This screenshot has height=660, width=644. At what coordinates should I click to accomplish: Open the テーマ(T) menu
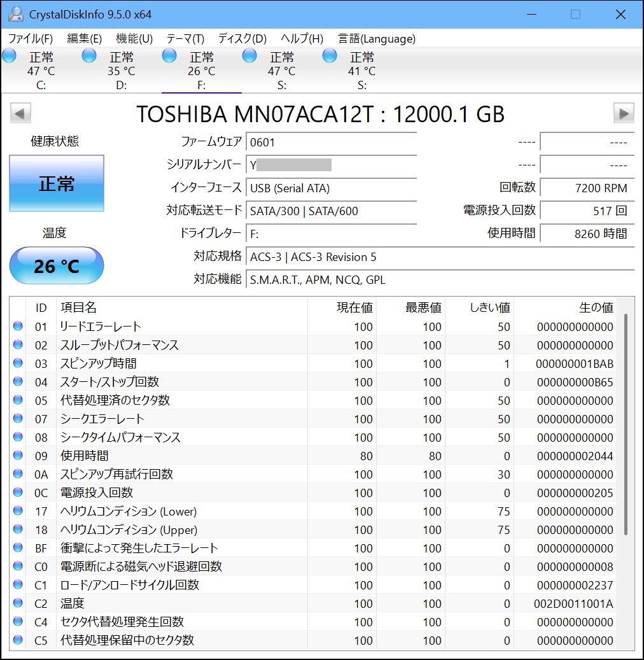[x=185, y=39]
